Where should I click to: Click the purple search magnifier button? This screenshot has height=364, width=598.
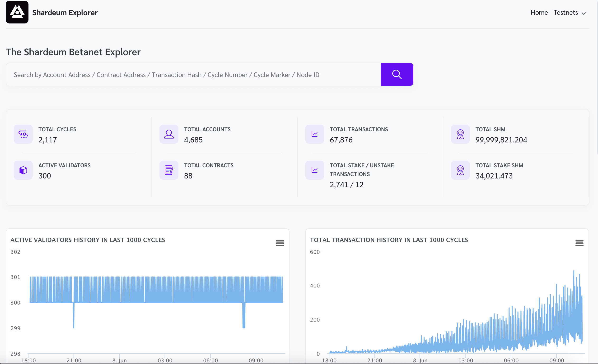tap(397, 74)
